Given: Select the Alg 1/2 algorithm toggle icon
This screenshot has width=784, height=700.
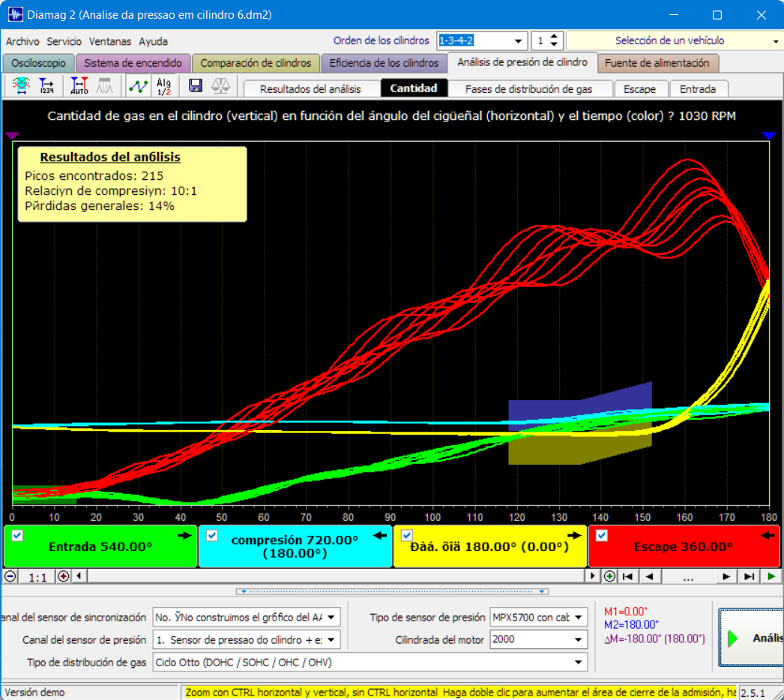Looking at the screenshot, I should [x=163, y=86].
